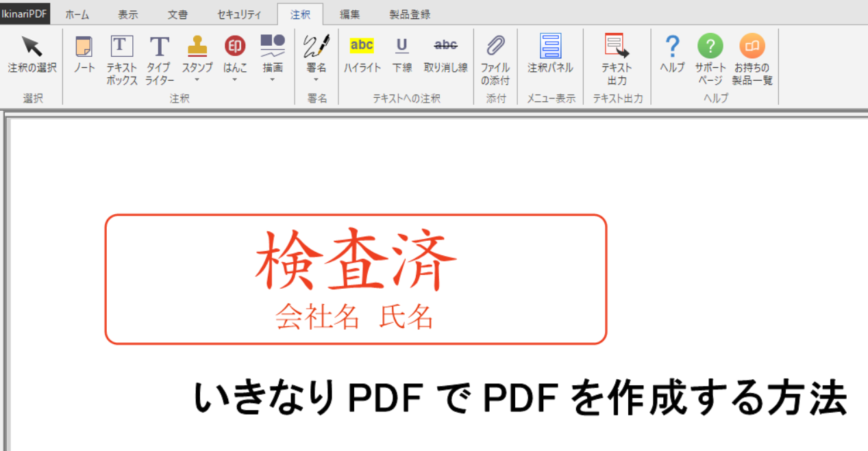Screen dimensions: 868x451
Task: Export text with テキスト出力
Action: [x=617, y=59]
